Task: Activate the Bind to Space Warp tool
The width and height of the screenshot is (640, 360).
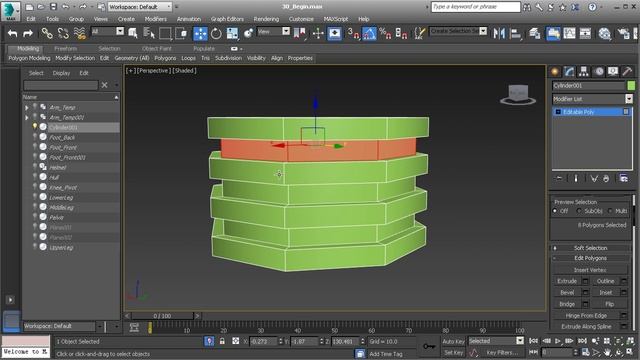Action: tap(80, 33)
